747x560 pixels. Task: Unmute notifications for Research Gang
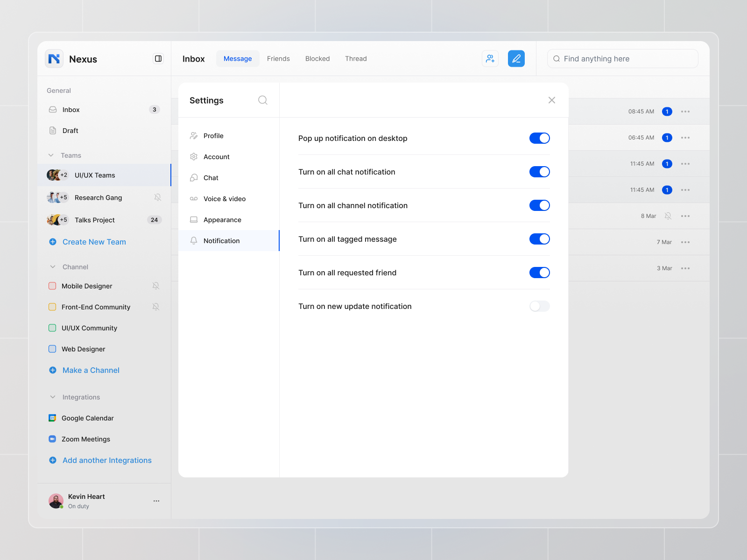point(157,197)
